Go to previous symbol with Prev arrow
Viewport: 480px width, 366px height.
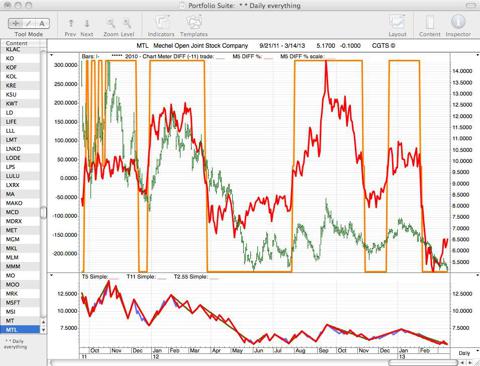point(71,23)
